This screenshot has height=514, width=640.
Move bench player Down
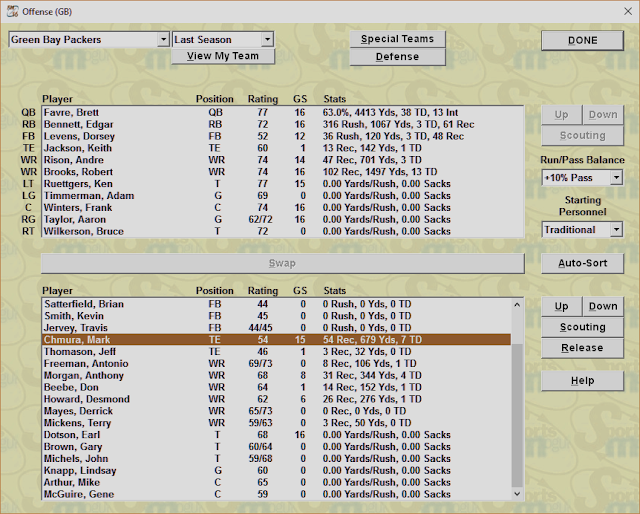(603, 307)
